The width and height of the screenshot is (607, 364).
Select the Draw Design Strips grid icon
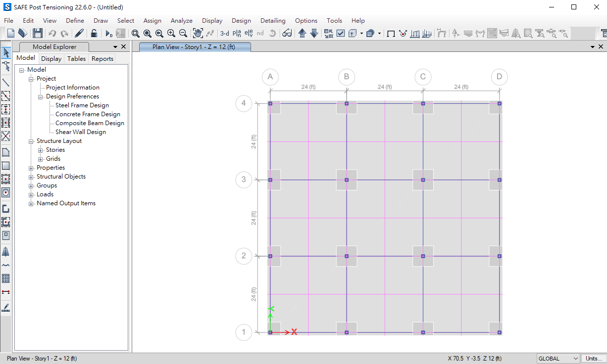point(6,278)
